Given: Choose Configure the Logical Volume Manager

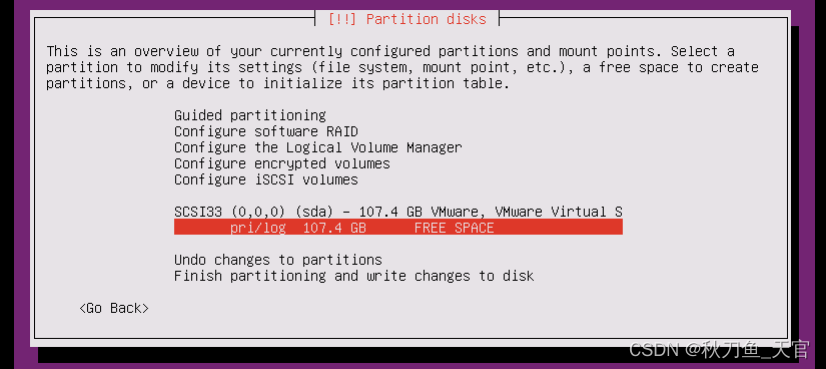Looking at the screenshot, I should pos(318,147).
